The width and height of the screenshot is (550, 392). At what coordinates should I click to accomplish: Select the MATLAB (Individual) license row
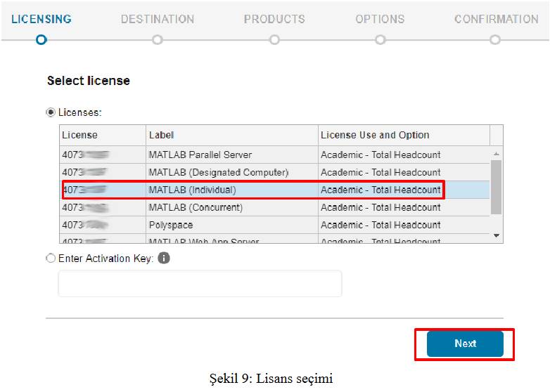point(275,190)
